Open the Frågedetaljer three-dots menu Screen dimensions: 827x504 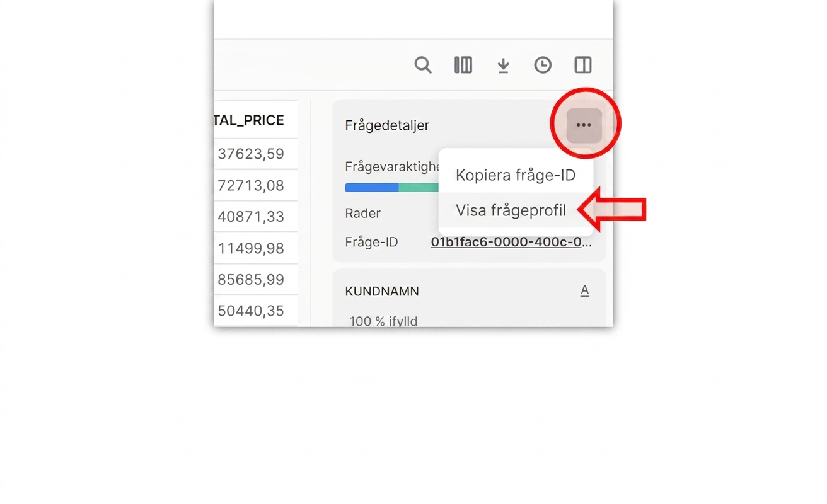(x=584, y=125)
